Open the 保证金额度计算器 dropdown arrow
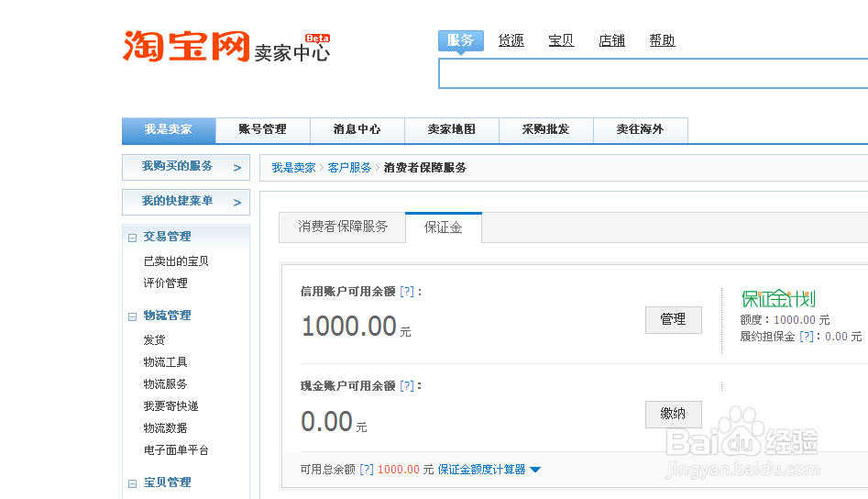The height and width of the screenshot is (499, 868). click(534, 470)
